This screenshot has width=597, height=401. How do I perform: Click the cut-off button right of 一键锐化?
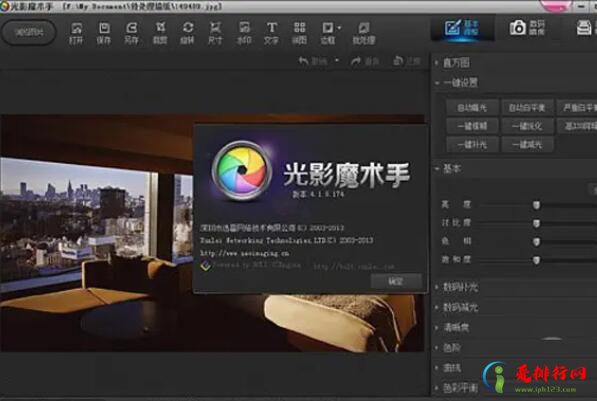click(577, 126)
